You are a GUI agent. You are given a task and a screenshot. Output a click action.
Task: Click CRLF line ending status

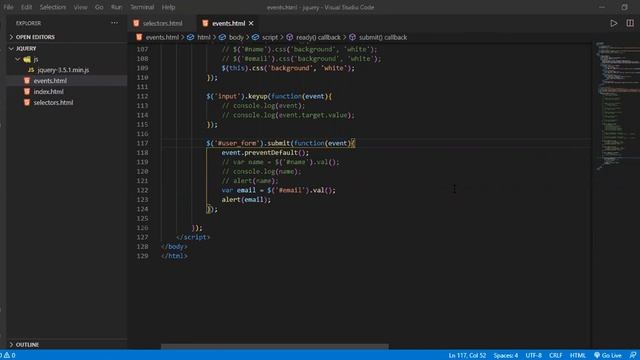556,355
